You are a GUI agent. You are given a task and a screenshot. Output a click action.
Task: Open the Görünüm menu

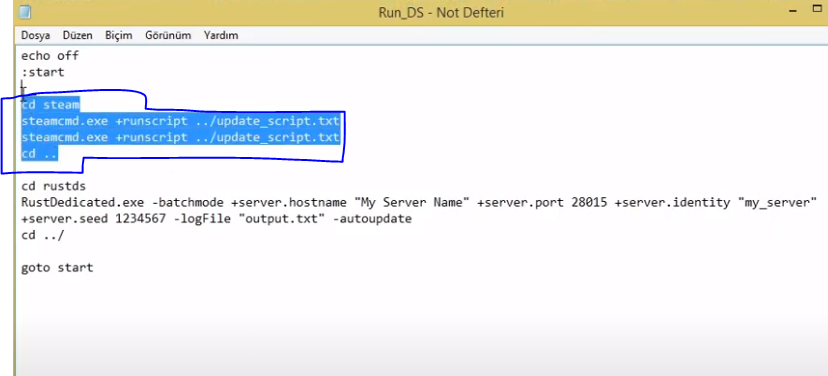click(x=168, y=35)
